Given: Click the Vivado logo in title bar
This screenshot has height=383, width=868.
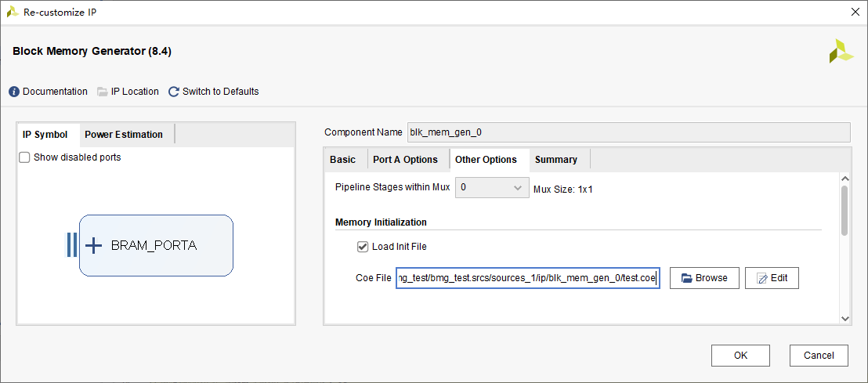Looking at the screenshot, I should (x=13, y=12).
